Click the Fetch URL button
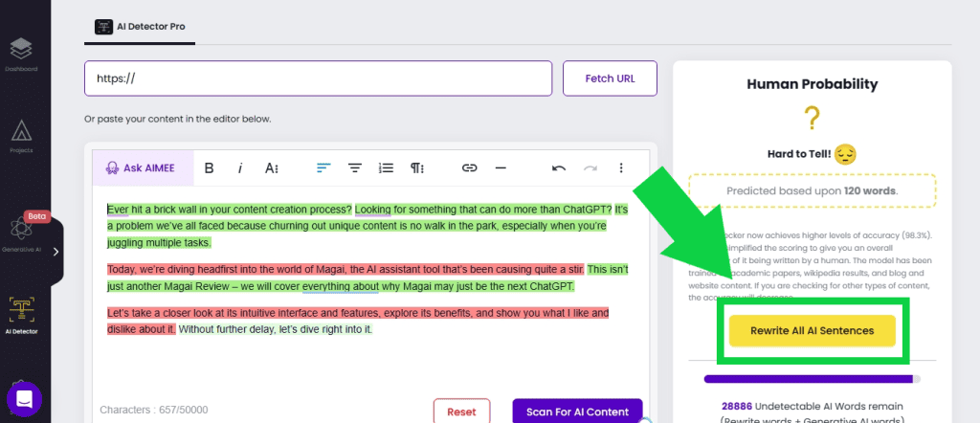 (610, 78)
